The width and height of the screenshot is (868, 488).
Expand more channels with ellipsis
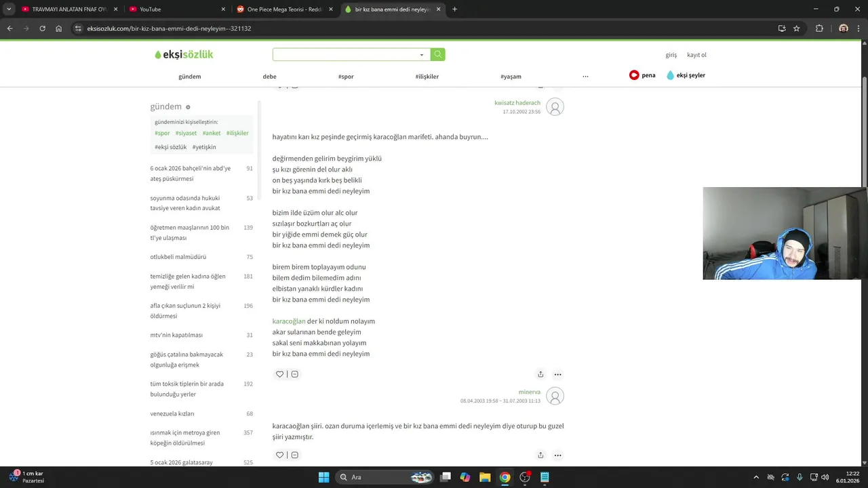(x=585, y=76)
